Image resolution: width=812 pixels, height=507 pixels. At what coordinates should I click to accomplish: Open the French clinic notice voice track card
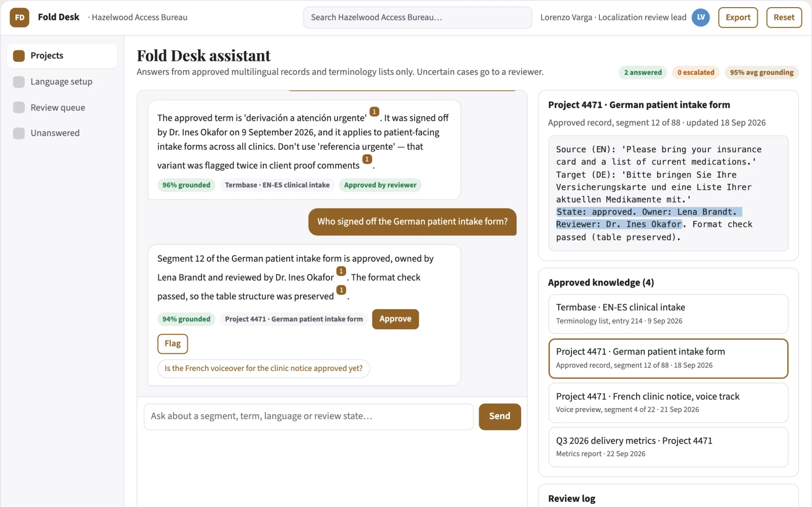(x=668, y=403)
